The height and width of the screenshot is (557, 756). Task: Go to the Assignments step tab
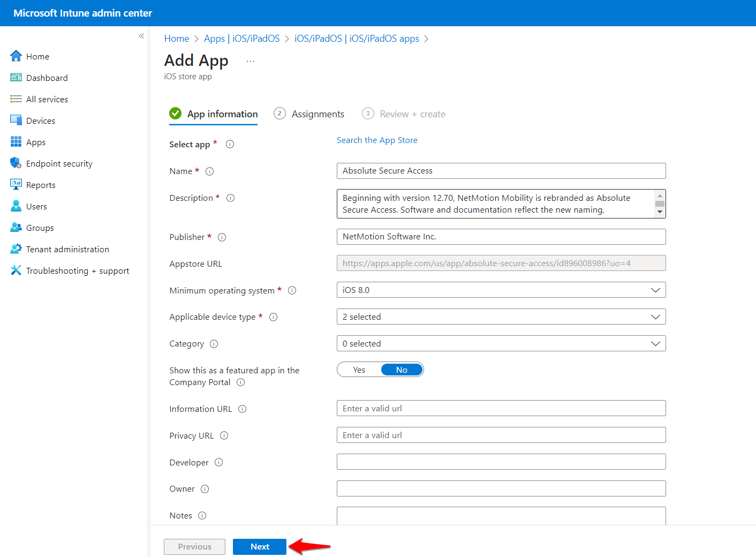[309, 114]
